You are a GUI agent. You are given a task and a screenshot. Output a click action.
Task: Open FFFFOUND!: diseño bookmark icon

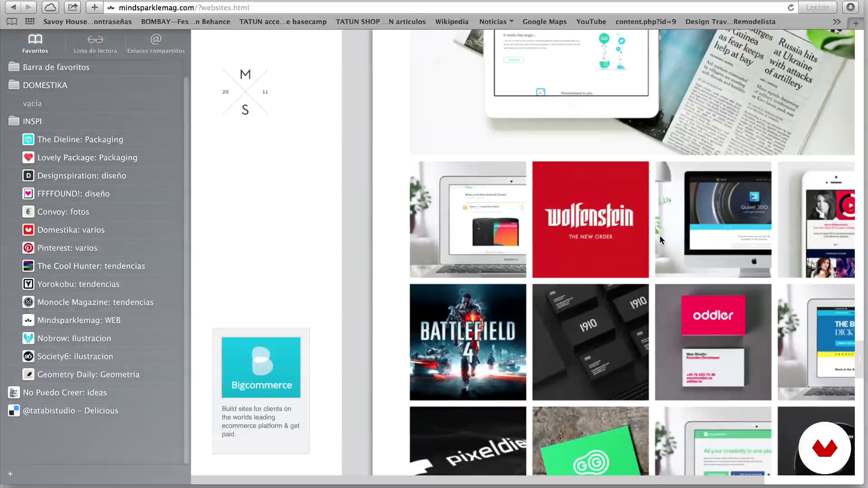pyautogui.click(x=28, y=193)
